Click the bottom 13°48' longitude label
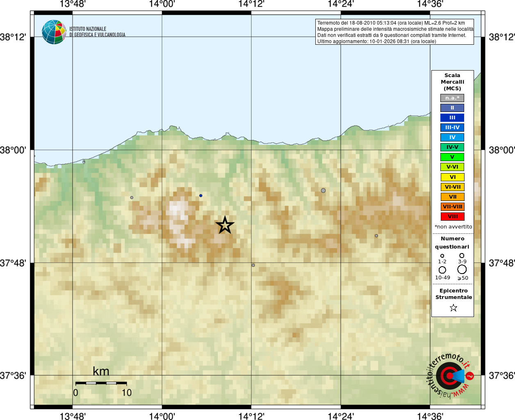This screenshot has width=515, height=420. (x=73, y=416)
